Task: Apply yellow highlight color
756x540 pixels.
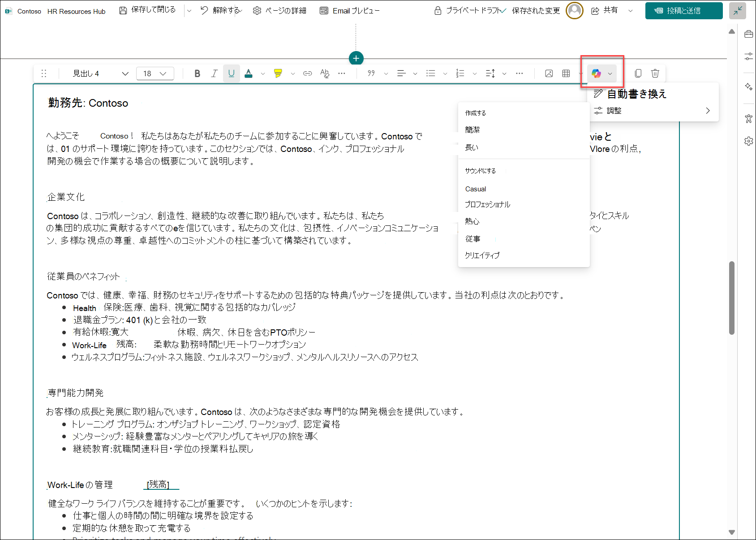Action: [278, 73]
